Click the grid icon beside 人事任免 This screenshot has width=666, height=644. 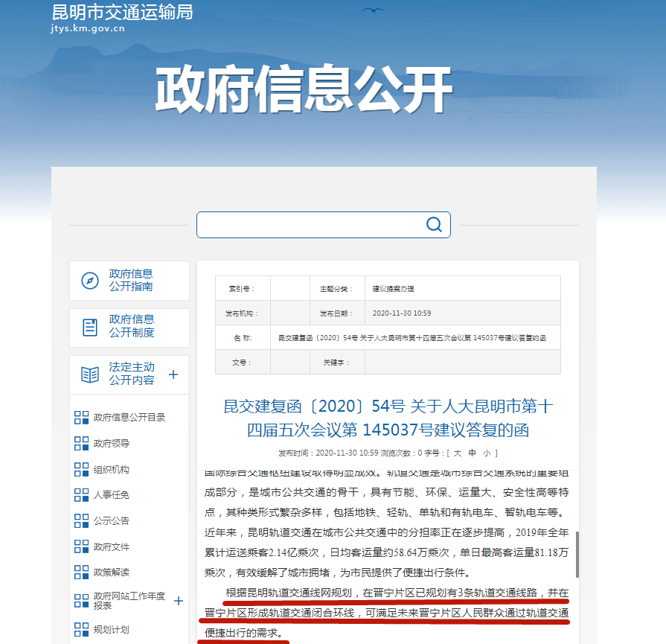coord(81,495)
